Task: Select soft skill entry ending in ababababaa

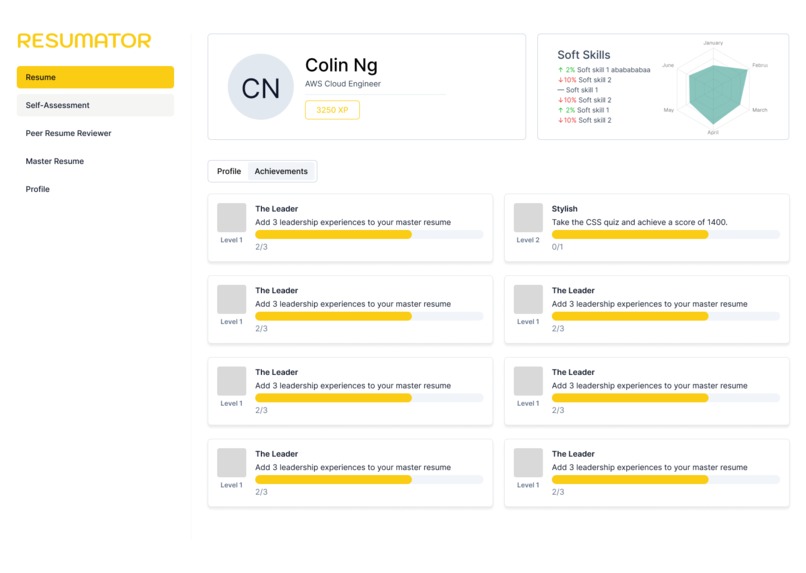Action: (x=604, y=70)
